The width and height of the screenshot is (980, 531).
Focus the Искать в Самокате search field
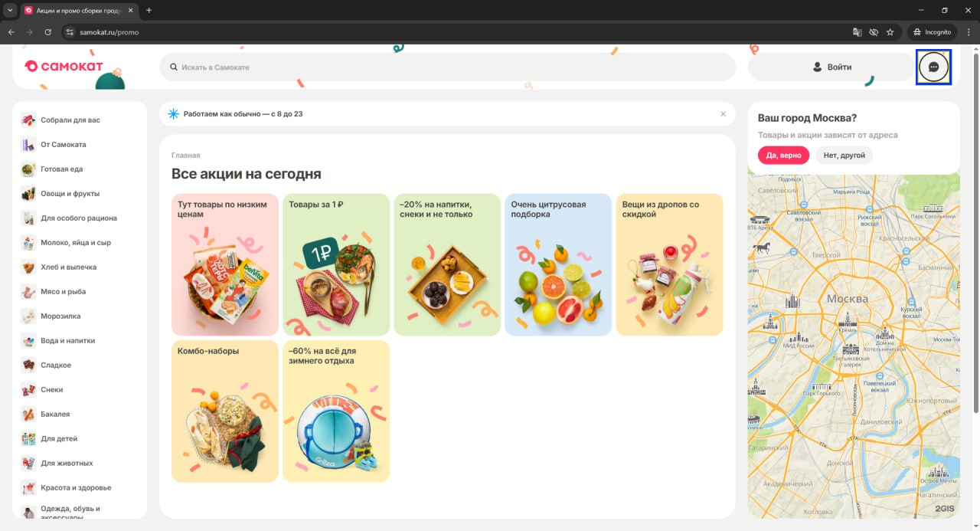pos(447,67)
